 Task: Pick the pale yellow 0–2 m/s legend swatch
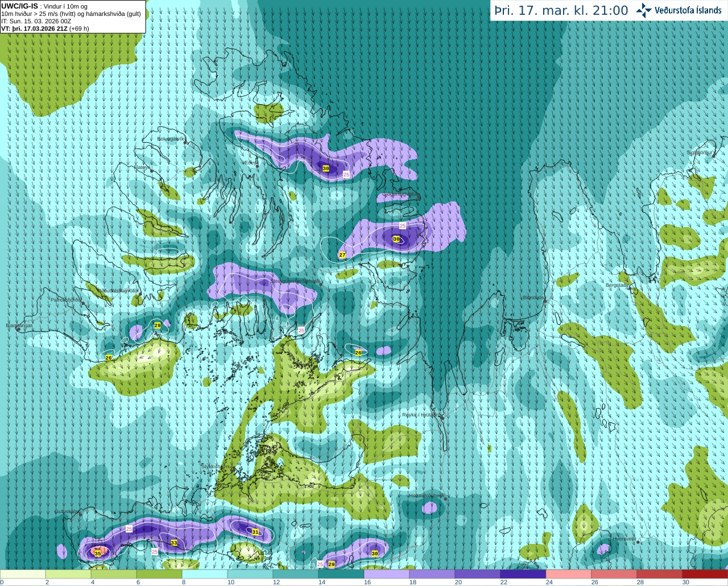(23, 574)
